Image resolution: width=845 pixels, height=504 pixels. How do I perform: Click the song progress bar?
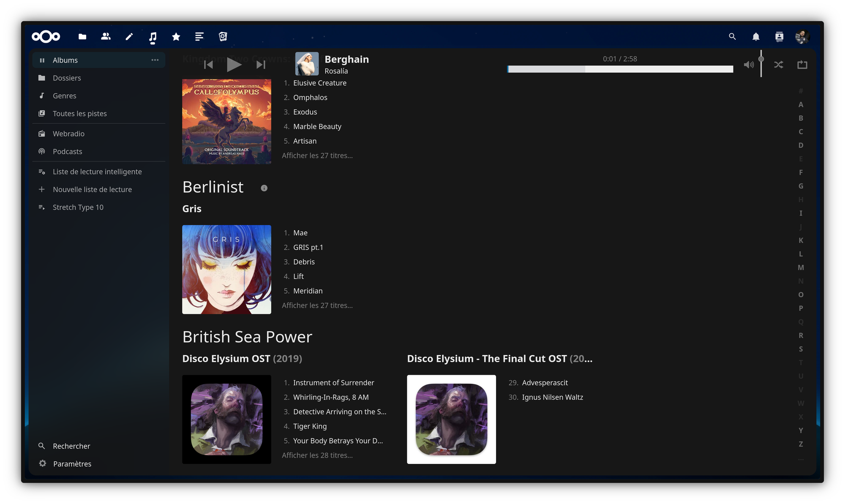[x=620, y=69]
